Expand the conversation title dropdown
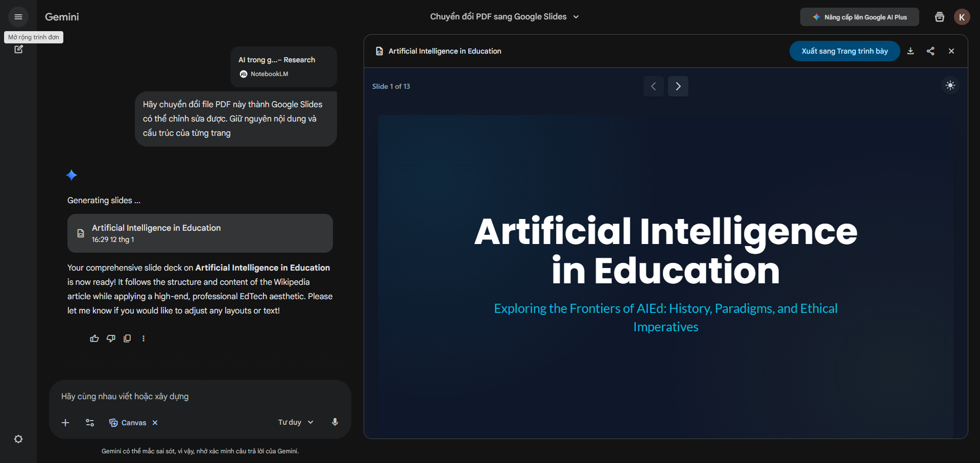This screenshot has height=463, width=980. 576,17
